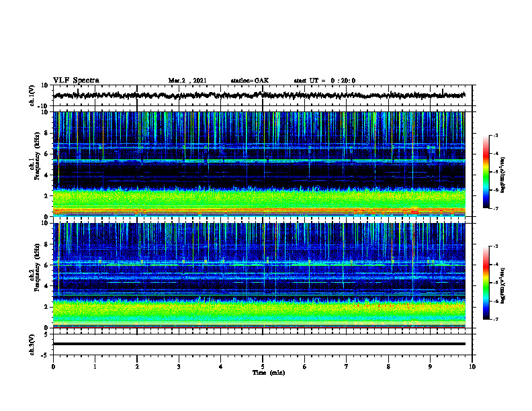Click time axis tick label "3"

tap(179, 367)
